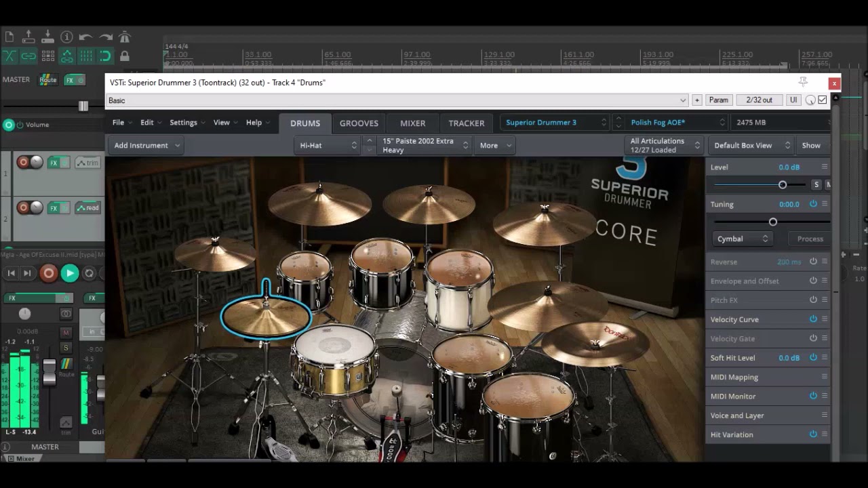The image size is (868, 488).
Task: Toggle item grouping chain-link icon
Action: (28, 56)
